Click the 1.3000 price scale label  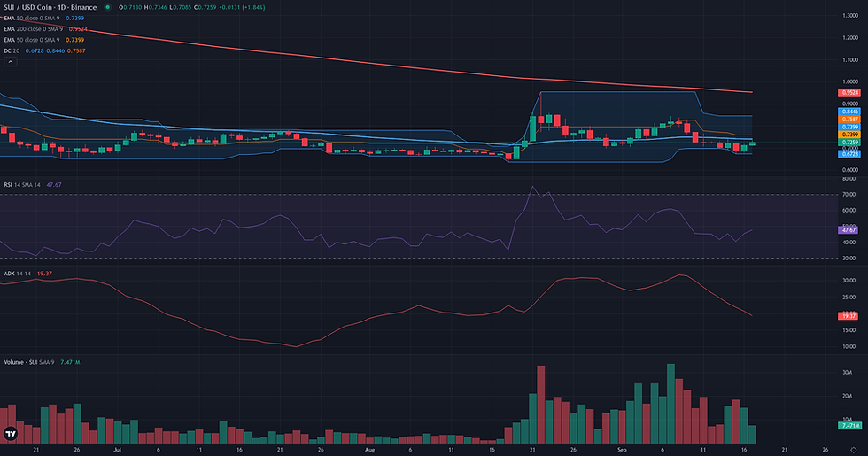pos(849,16)
